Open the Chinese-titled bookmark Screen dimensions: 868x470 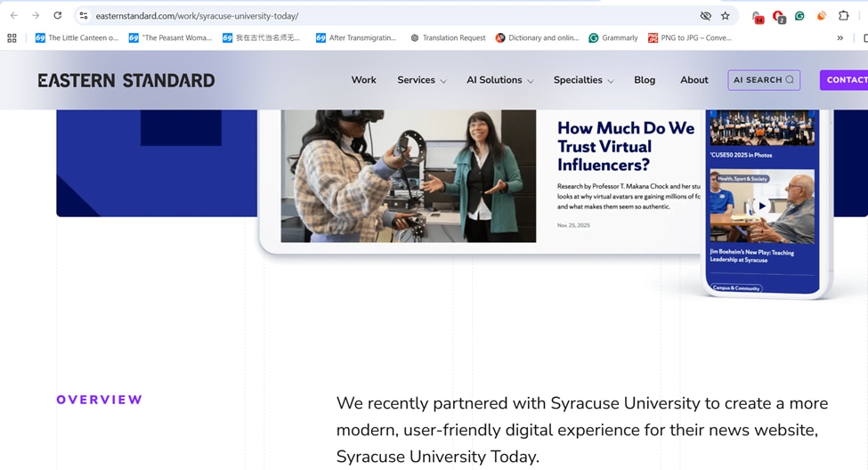click(261, 37)
